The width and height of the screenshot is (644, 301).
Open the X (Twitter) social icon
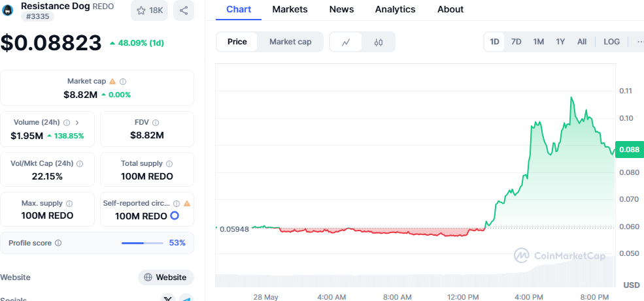[x=167, y=298]
